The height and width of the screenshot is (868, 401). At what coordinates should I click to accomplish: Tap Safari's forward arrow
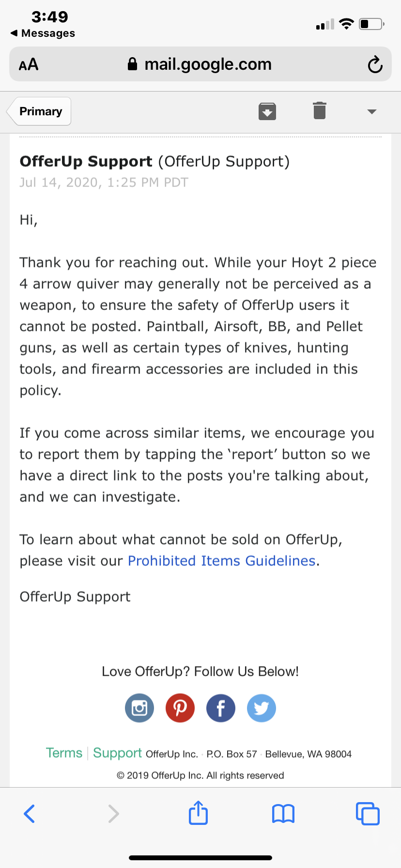pyautogui.click(x=113, y=814)
